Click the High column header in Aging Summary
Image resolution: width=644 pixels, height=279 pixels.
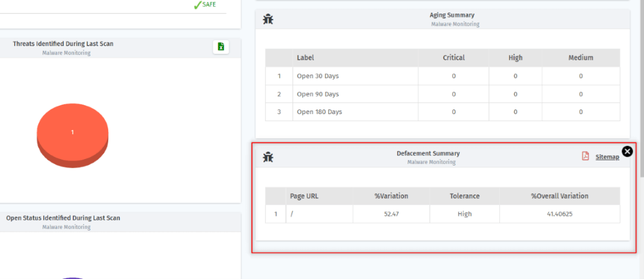point(515,58)
